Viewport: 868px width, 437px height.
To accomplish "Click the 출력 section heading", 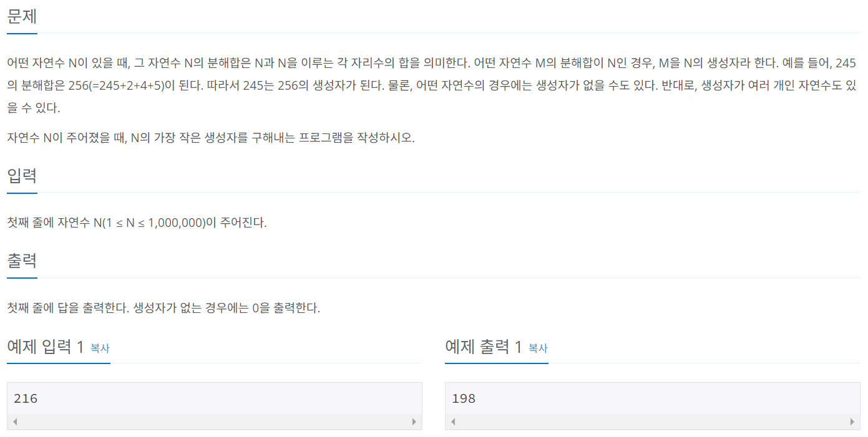I will click(x=22, y=261).
